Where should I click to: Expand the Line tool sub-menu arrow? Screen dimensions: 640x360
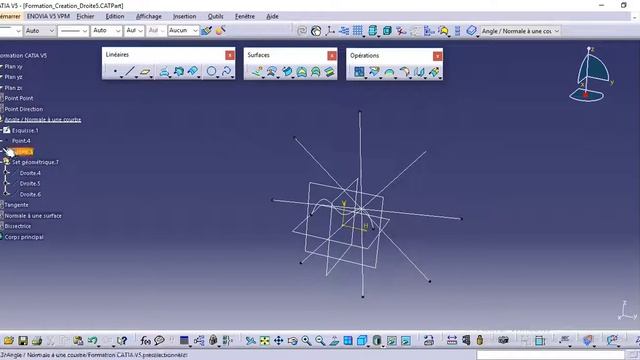point(136,77)
